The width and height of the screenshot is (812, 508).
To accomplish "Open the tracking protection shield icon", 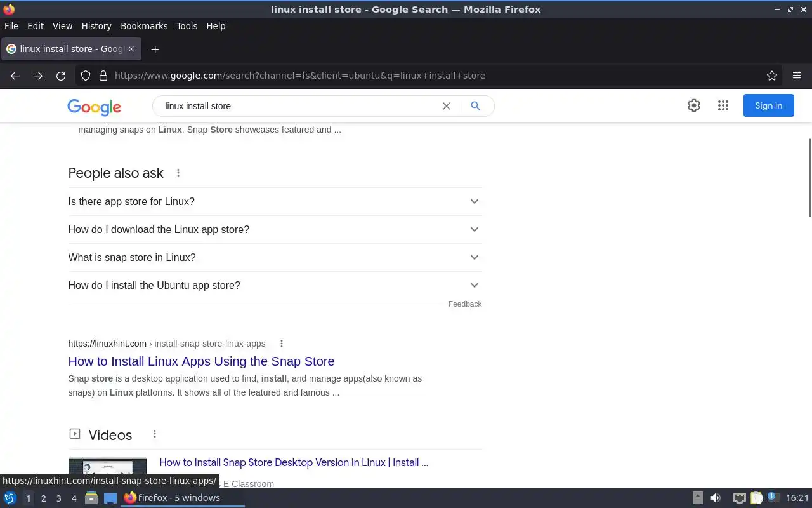I will pos(86,76).
